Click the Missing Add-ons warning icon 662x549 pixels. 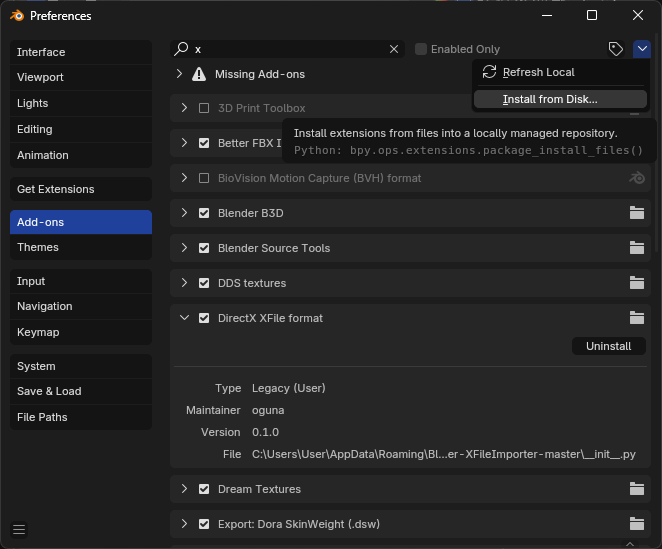pos(199,74)
